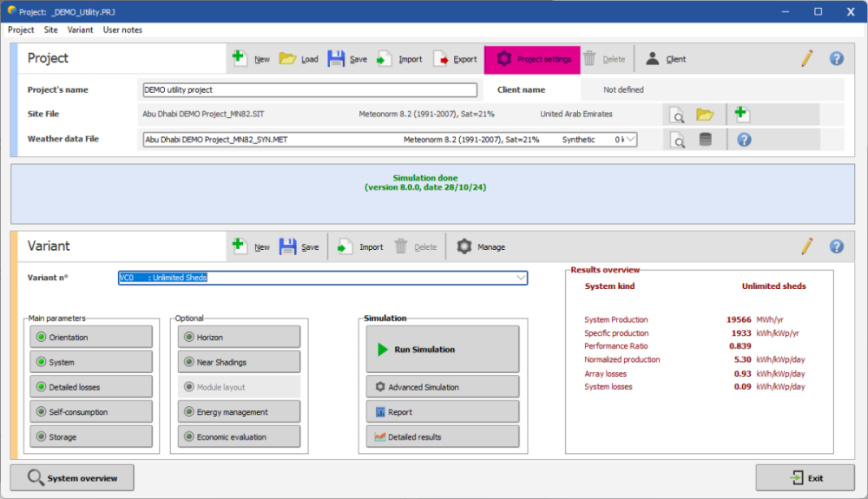
Task: Click the Project panel pencil edit icon
Action: [807, 59]
